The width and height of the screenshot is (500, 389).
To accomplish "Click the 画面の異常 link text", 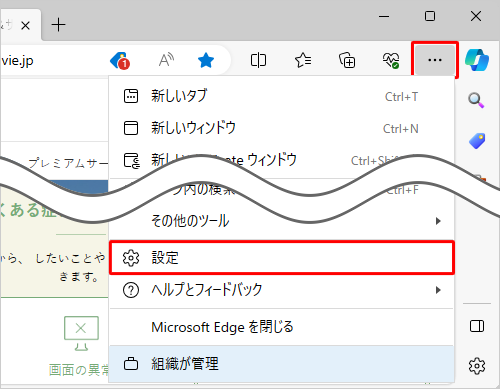I will click(79, 370).
